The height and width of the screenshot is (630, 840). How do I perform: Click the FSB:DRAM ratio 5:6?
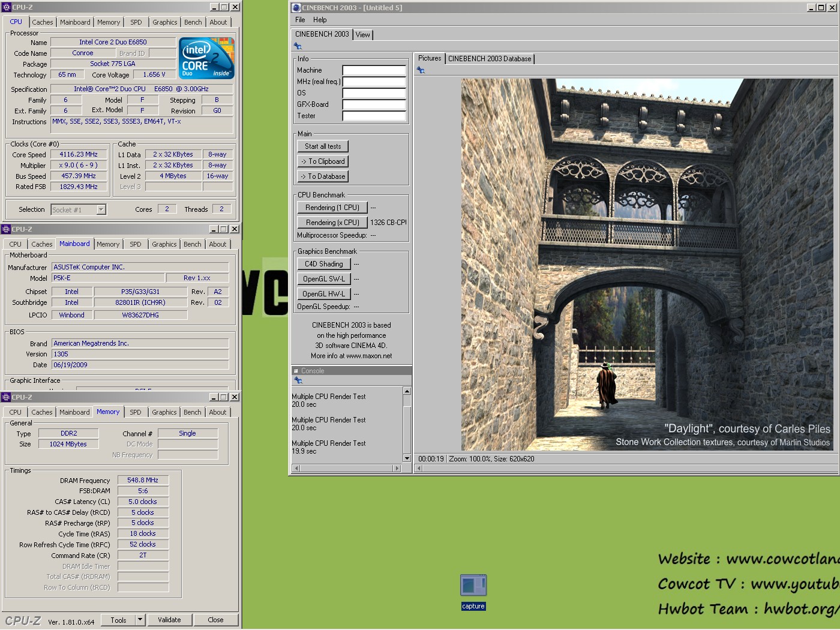tap(143, 491)
